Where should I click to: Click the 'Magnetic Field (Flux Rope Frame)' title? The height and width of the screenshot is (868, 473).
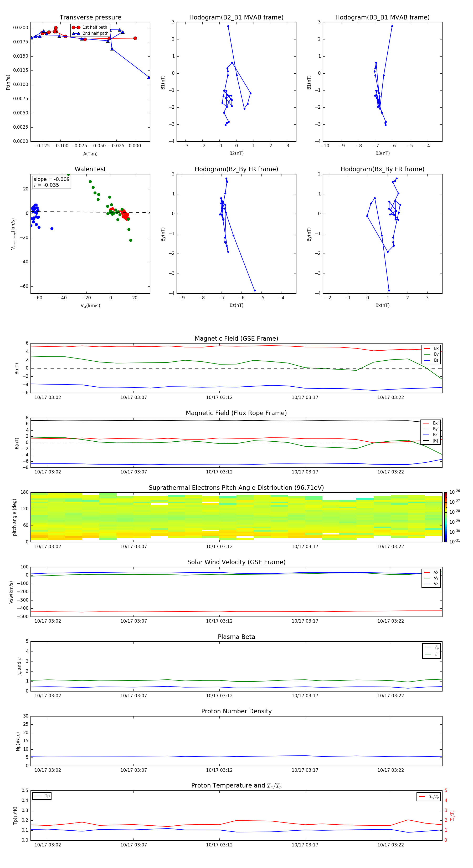click(x=236, y=413)
